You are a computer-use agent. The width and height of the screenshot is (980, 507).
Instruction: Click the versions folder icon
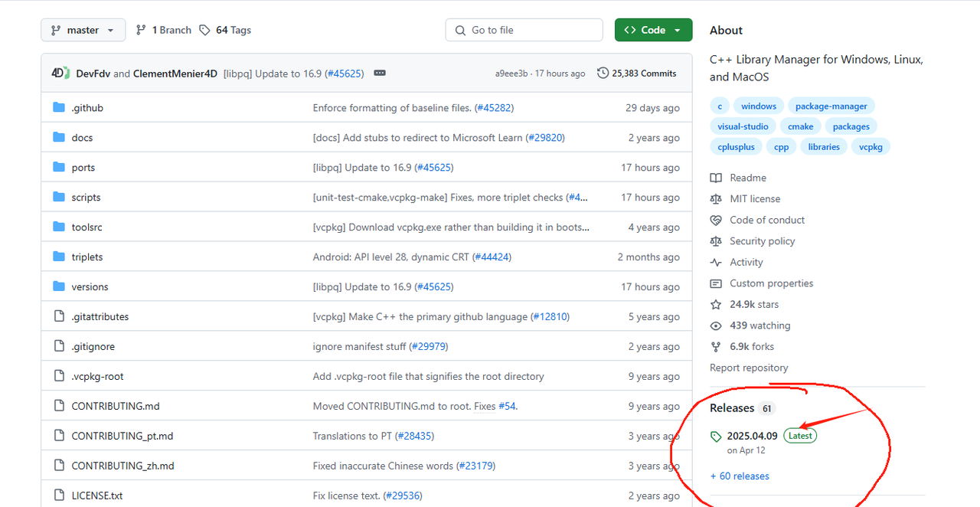[x=59, y=287]
